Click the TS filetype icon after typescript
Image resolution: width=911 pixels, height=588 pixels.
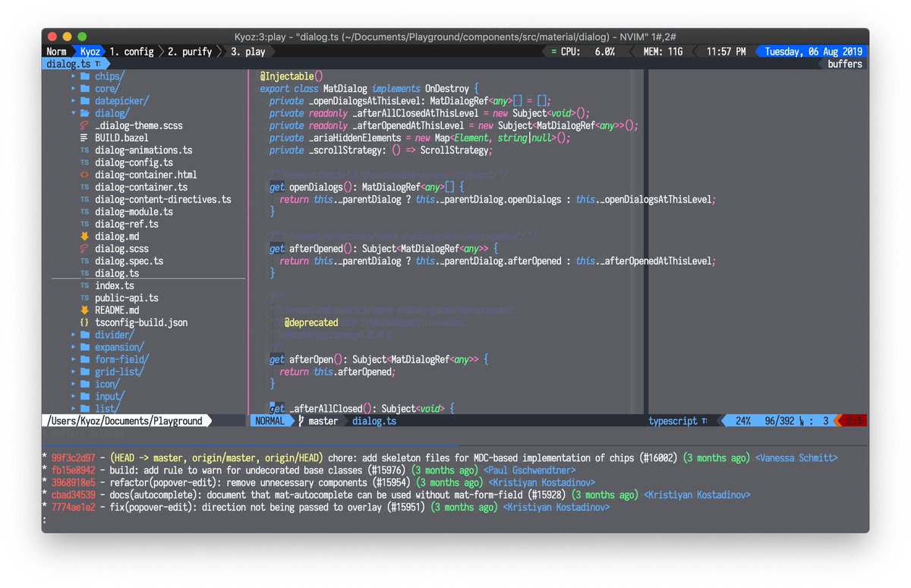point(704,421)
